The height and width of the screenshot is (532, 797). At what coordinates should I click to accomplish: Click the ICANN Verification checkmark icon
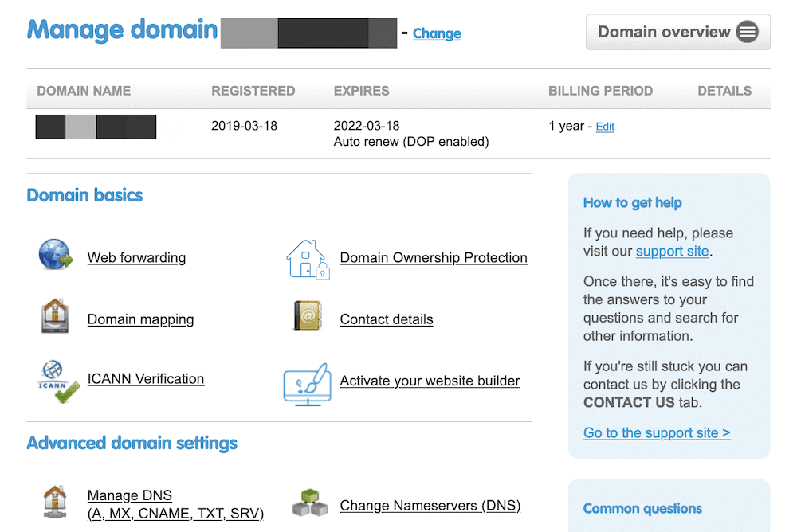coord(57,381)
